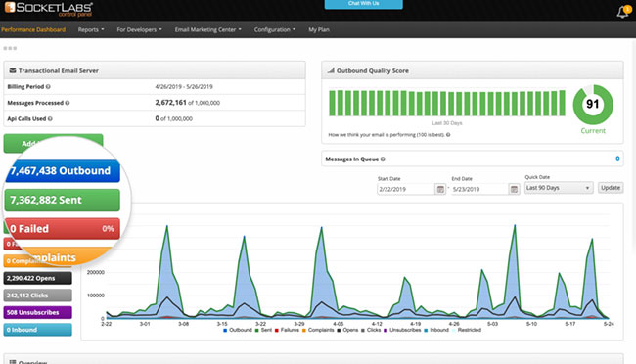This screenshot has height=364, width=636.
Task: Toggle Sent series in chart legend
Action: [263, 330]
